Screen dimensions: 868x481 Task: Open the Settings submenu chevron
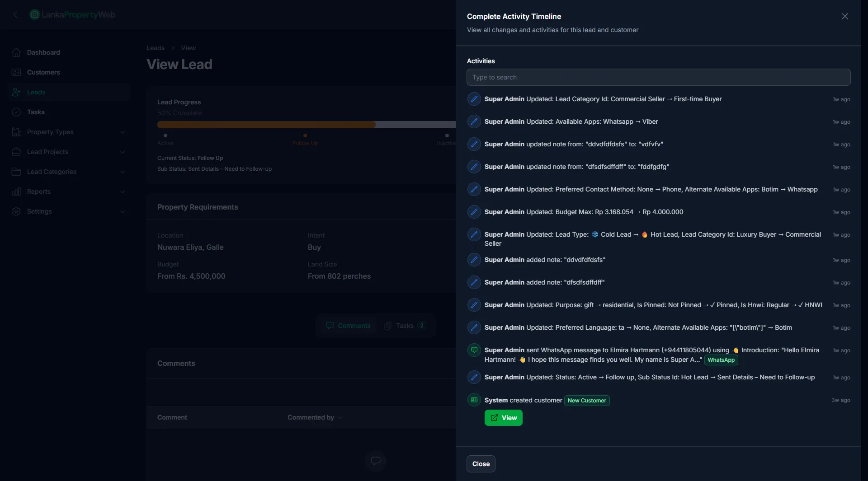click(123, 211)
